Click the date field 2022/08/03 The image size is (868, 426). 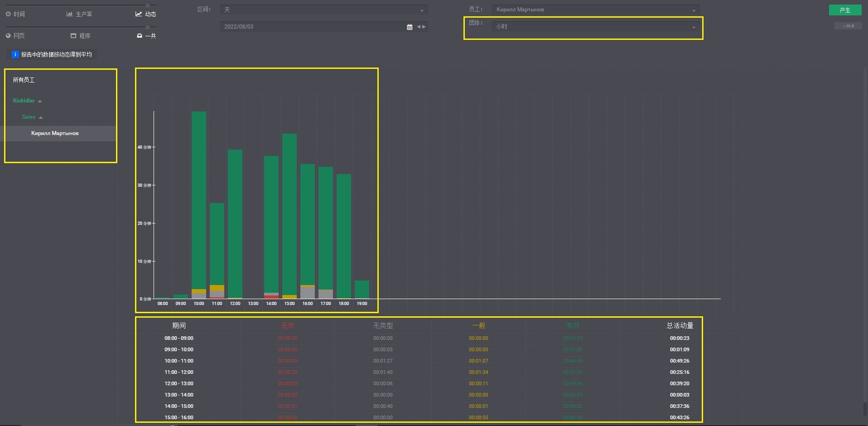(313, 27)
